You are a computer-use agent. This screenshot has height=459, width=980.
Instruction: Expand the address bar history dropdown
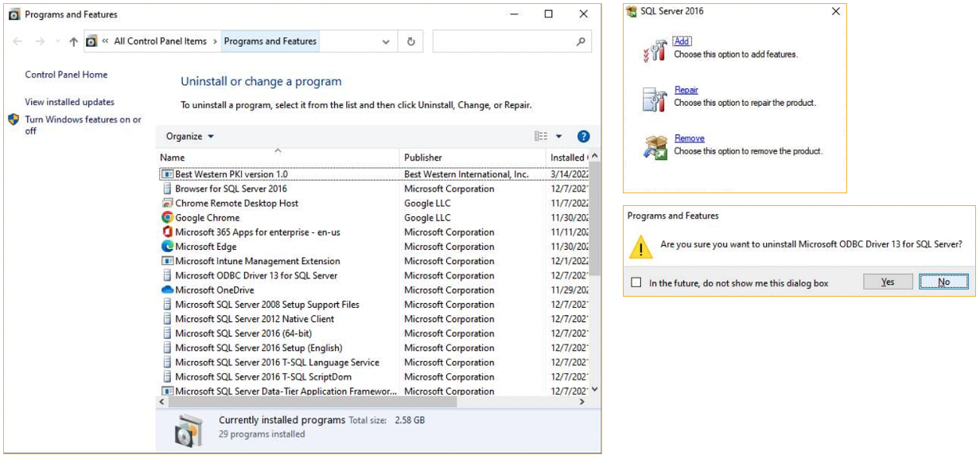click(386, 41)
